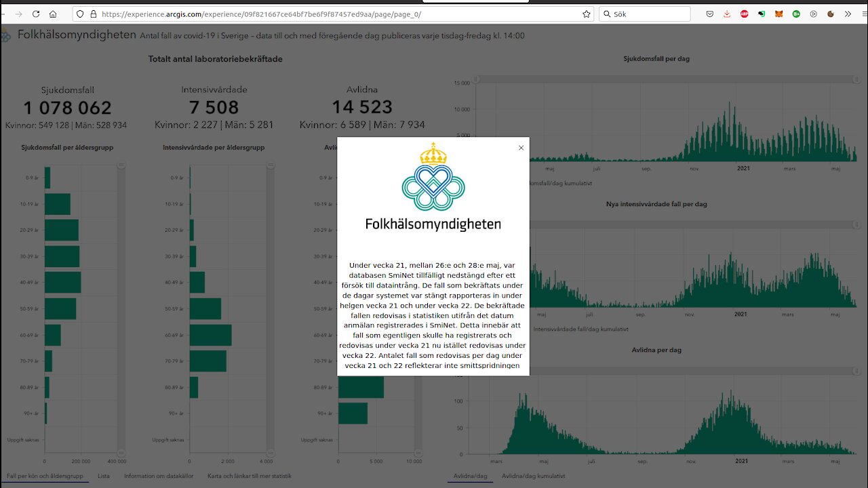Screen dimensions: 868x488
Task: Open the downloads arrow icon
Action: click(727, 14)
